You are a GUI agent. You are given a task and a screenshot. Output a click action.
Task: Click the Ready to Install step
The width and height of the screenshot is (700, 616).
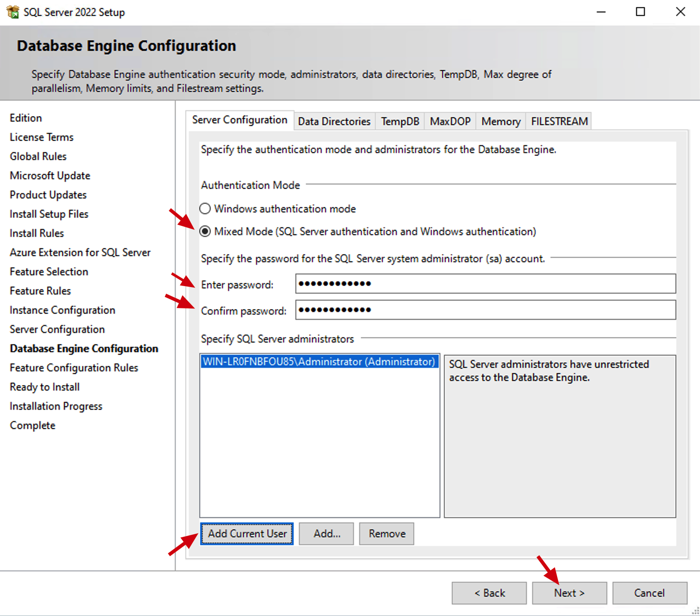point(45,387)
